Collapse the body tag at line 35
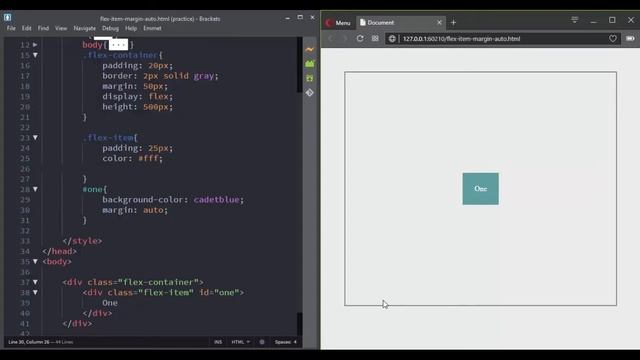The height and width of the screenshot is (360, 640). (x=35, y=262)
